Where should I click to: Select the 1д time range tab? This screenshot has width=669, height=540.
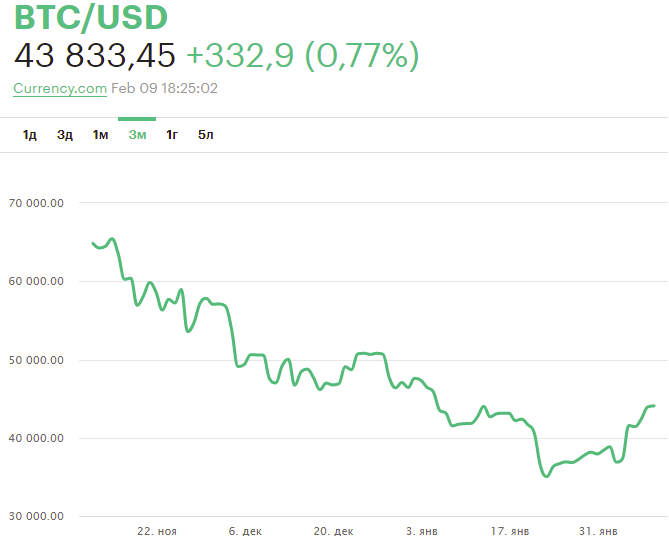click(x=30, y=135)
